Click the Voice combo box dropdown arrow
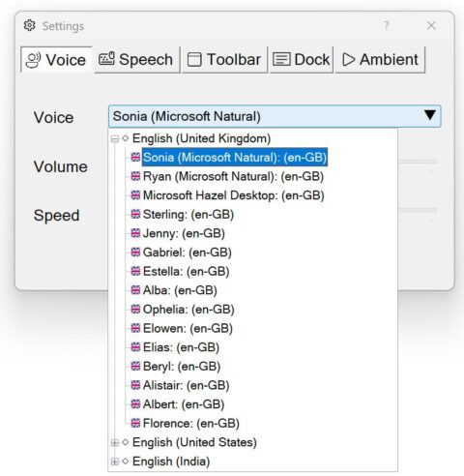This screenshot has height=476, width=464. coord(430,115)
